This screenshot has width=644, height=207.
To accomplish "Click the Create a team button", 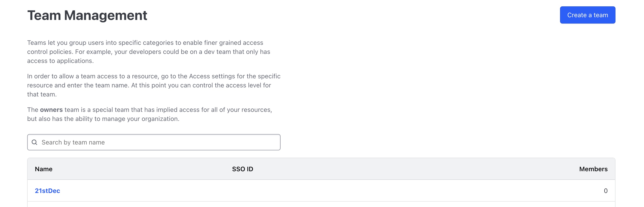I will pos(587,15).
